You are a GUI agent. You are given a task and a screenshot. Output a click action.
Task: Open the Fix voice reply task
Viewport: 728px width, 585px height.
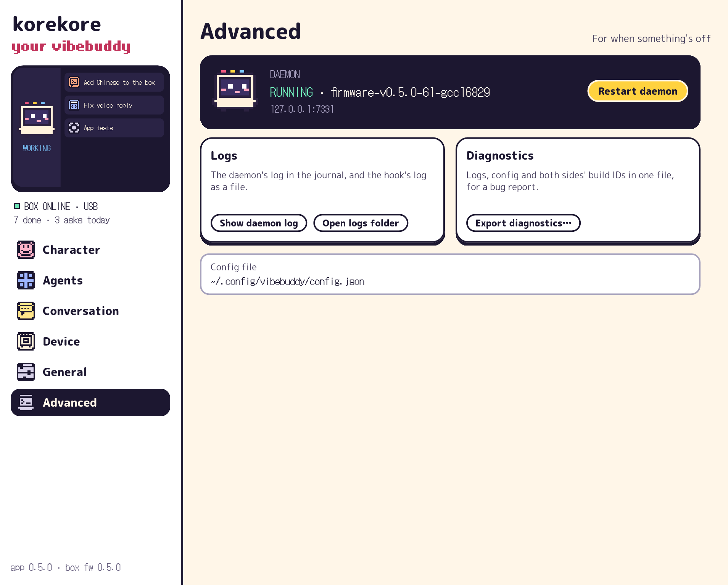click(114, 105)
